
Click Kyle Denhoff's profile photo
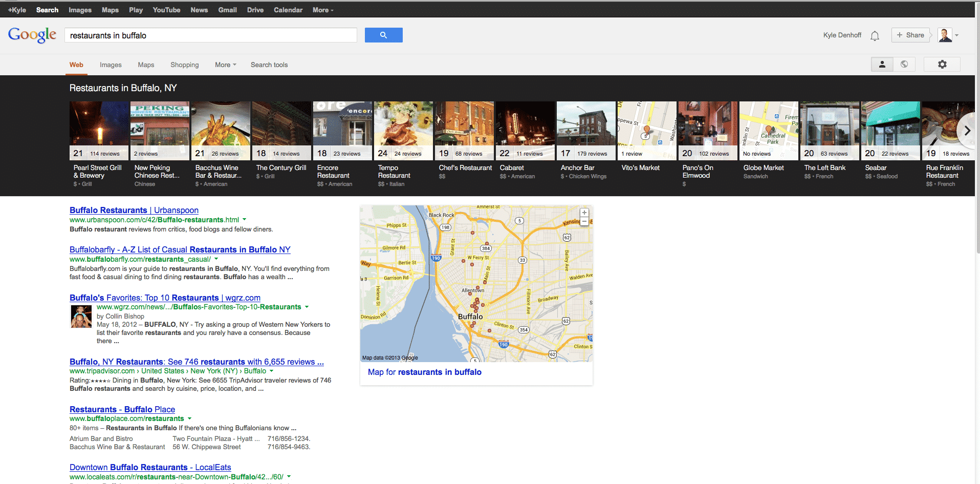click(x=945, y=35)
